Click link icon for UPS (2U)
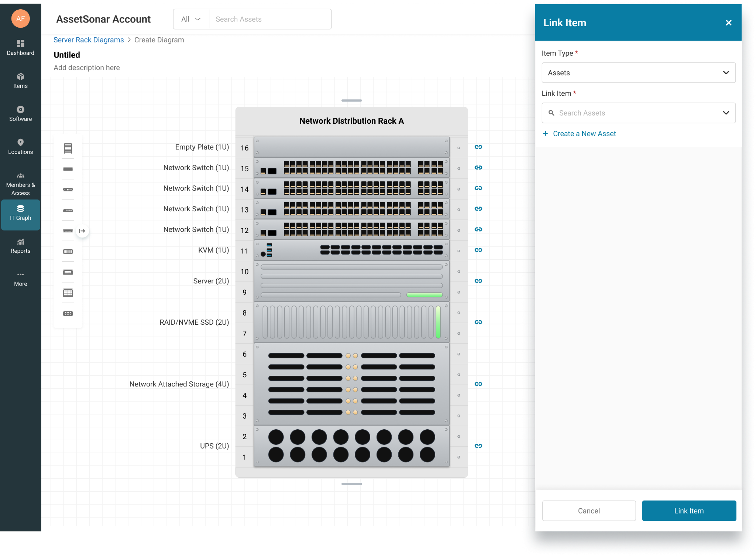The image size is (756, 556). (x=478, y=446)
